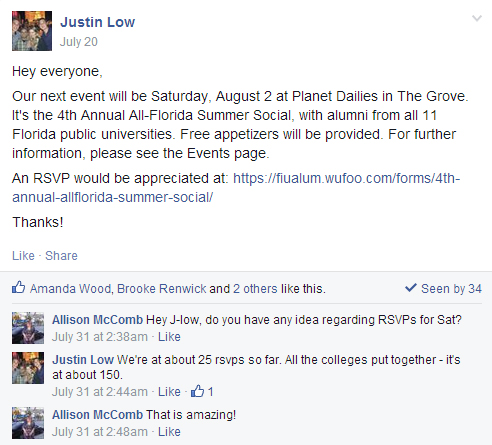Open the fiualum.wufoo.com RSVP link

[x=236, y=188]
